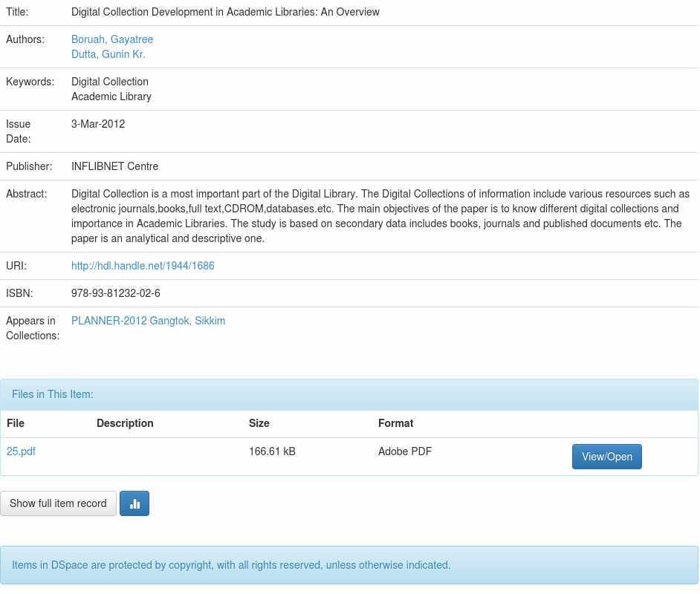Image resolution: width=700 pixels, height=594 pixels.
Task: Click the DSpace copyright notice text
Action: pos(231,565)
